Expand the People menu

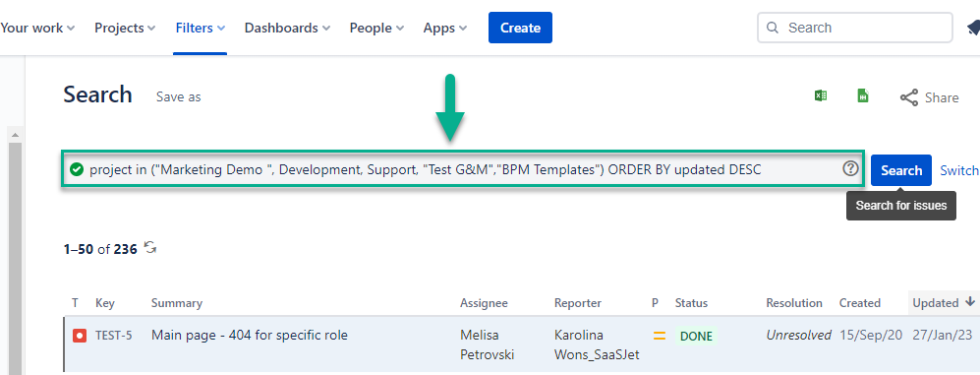pyautogui.click(x=376, y=29)
